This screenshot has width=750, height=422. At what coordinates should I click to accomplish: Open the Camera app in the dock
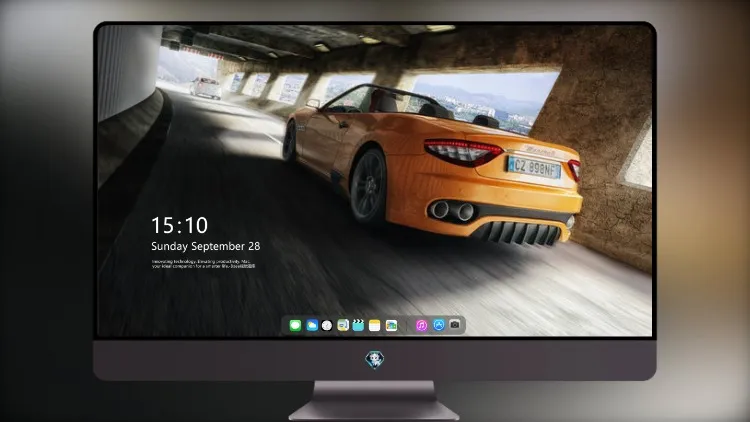coord(455,324)
